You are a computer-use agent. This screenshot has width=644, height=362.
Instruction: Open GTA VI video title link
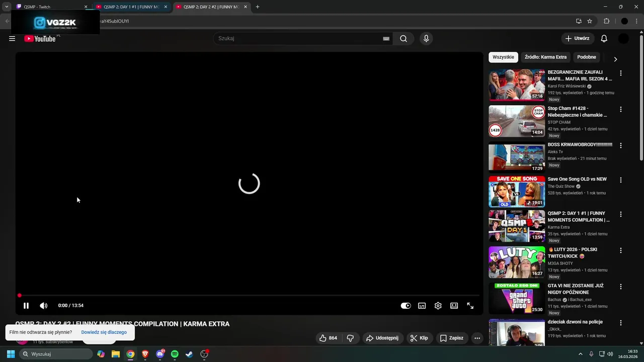(576, 289)
